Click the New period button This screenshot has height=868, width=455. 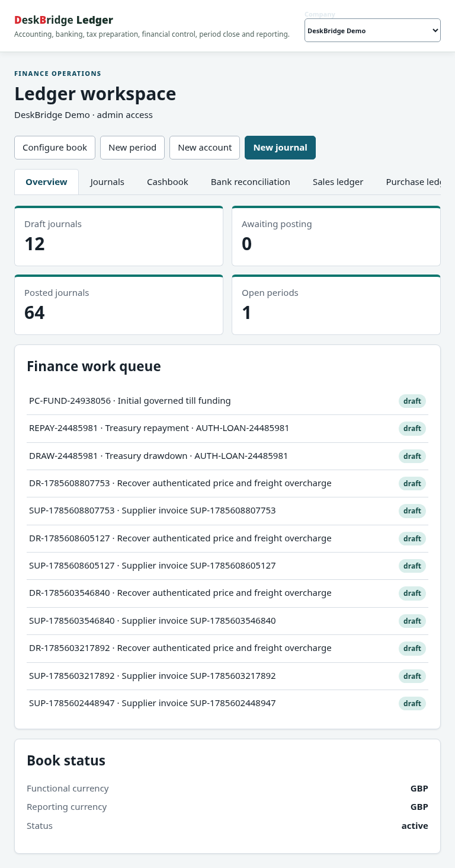click(132, 148)
